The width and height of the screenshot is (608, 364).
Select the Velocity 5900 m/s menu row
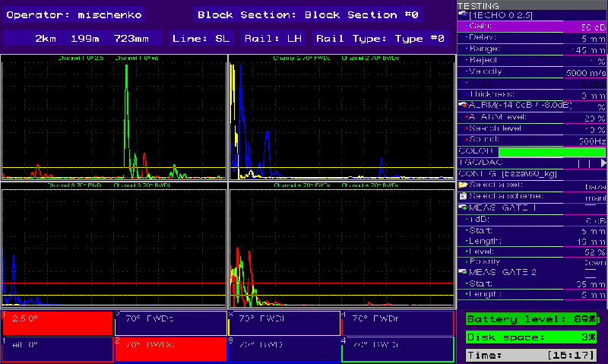tap(531, 71)
